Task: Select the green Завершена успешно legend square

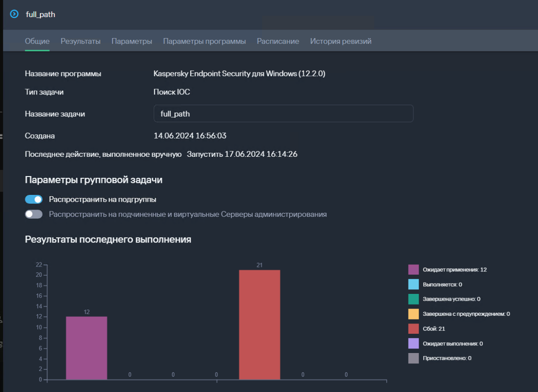Action: pyautogui.click(x=413, y=299)
